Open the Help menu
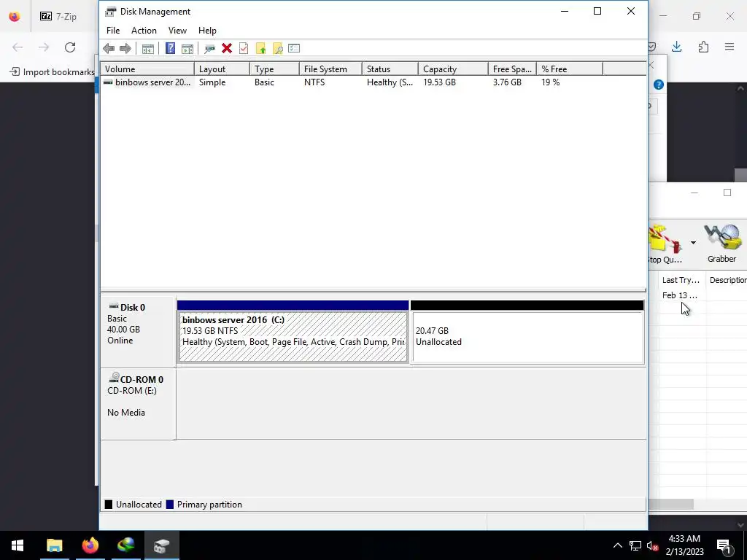 tap(207, 31)
